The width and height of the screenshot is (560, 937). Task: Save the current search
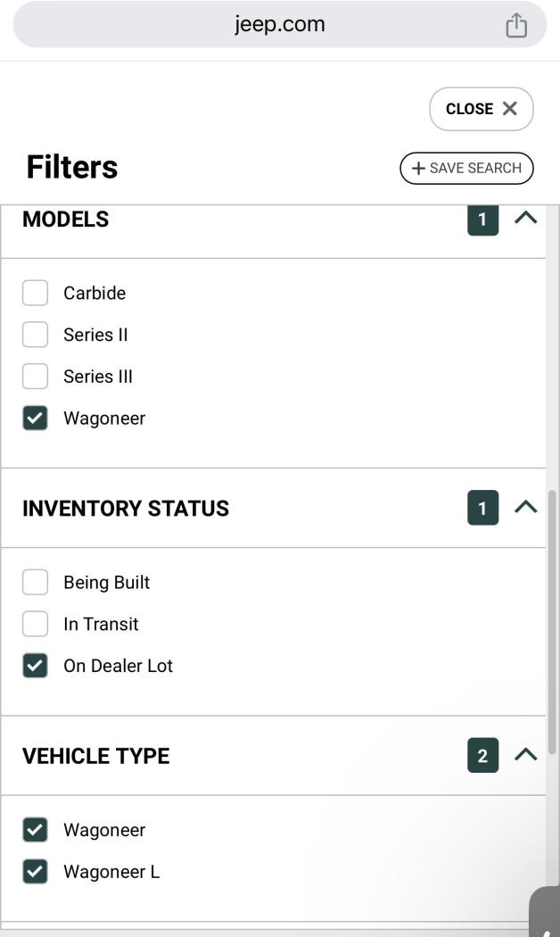(466, 168)
